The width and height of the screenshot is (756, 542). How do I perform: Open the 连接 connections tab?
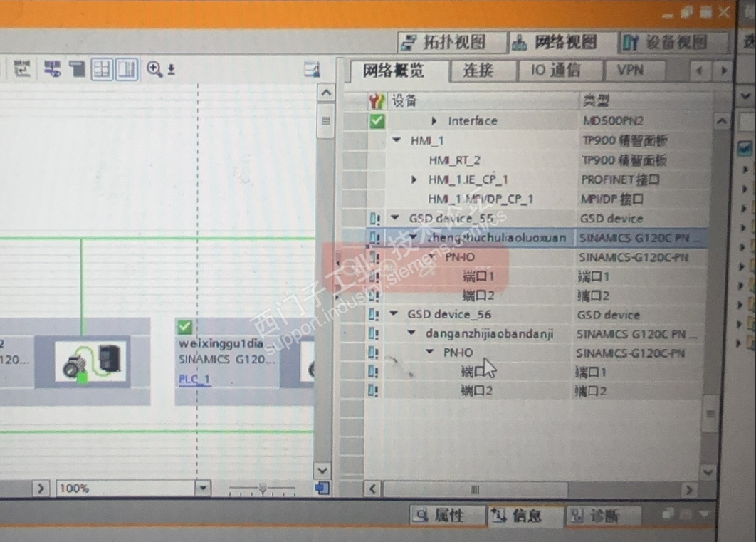point(483,71)
